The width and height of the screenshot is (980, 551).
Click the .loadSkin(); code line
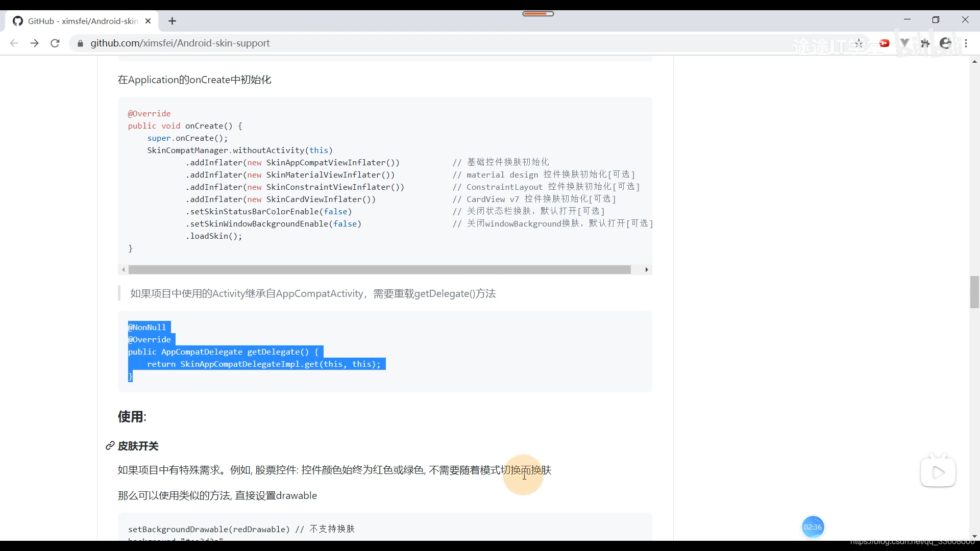213,236
